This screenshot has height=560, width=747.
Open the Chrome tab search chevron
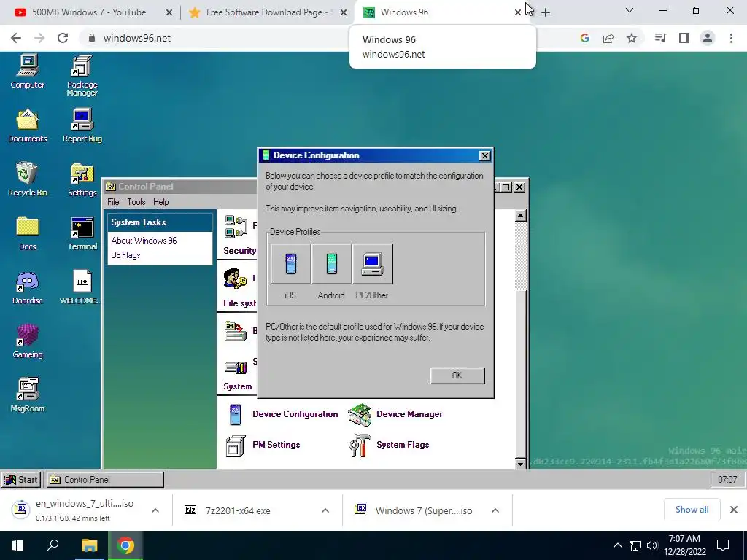(630, 10)
